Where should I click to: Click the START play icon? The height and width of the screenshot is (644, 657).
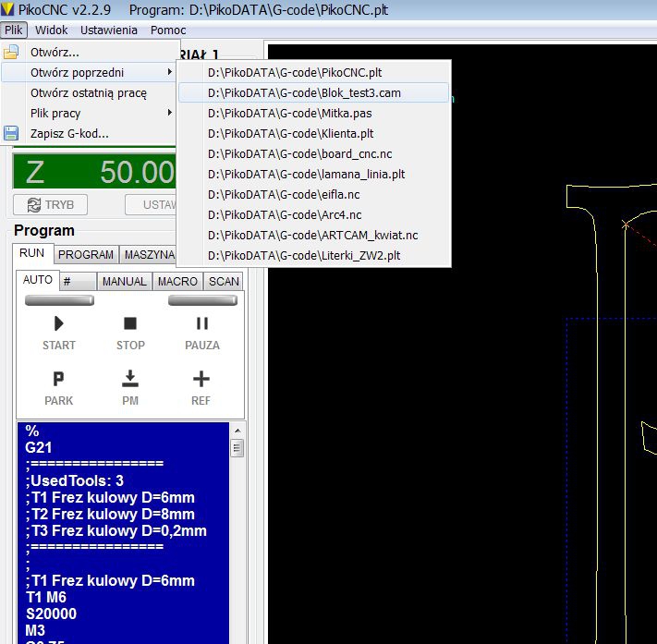tap(58, 323)
